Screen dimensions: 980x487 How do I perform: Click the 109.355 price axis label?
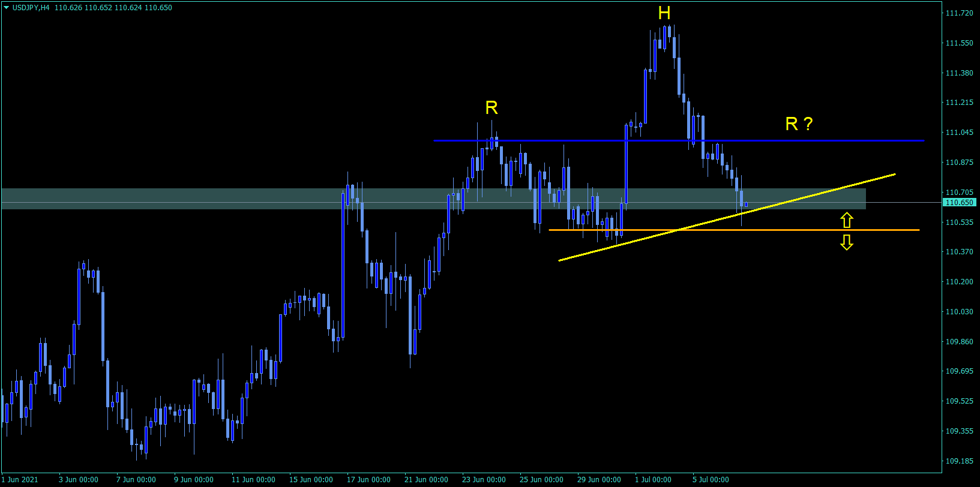tap(959, 431)
